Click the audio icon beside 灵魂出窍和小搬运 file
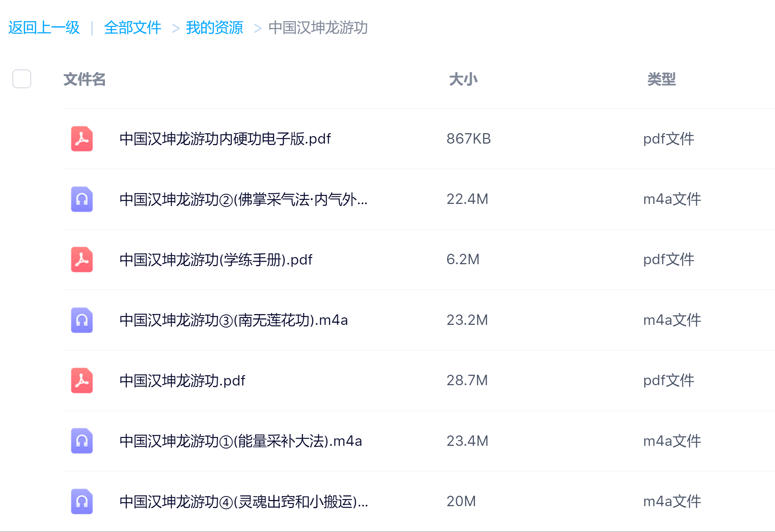The image size is (775, 532). pos(82,501)
